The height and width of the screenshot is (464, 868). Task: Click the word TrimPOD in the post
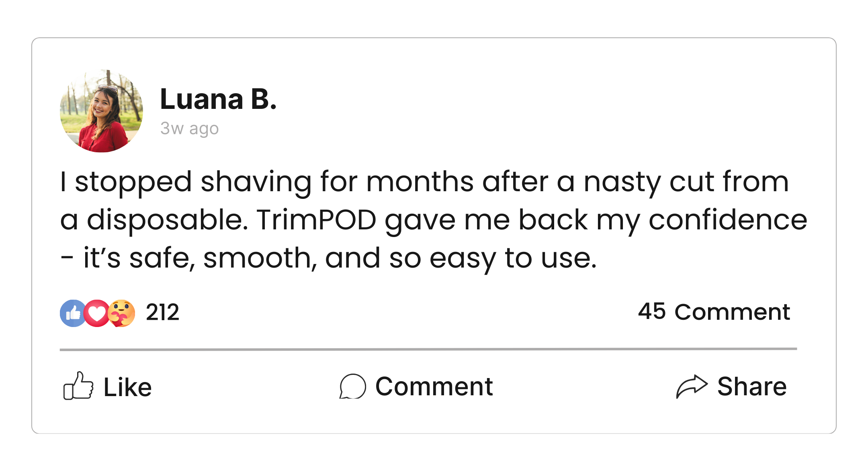click(316, 220)
